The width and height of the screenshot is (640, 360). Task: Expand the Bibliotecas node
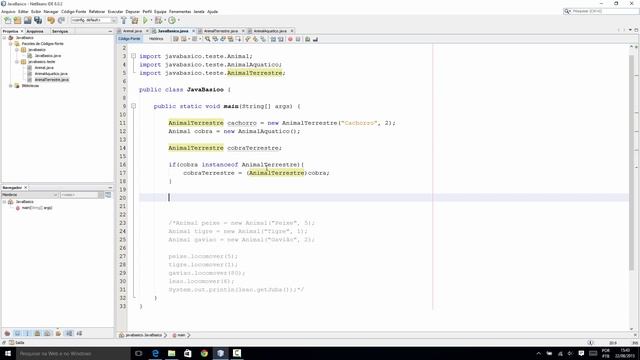click(x=11, y=86)
